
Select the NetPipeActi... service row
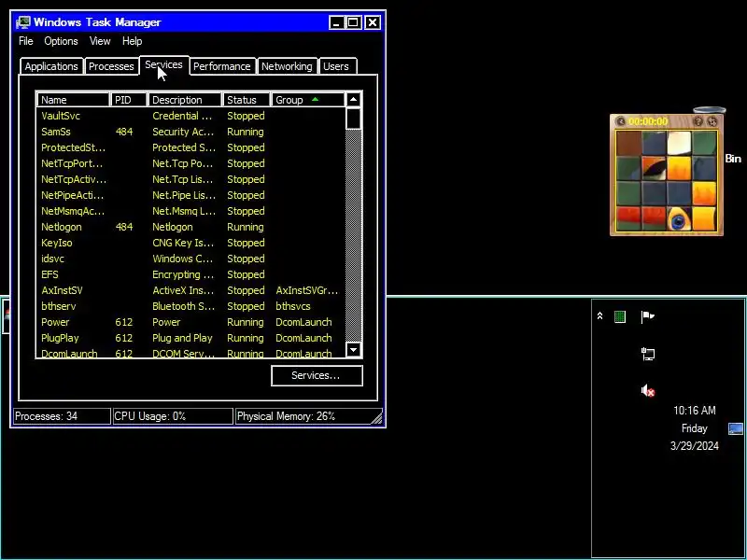click(x=190, y=195)
